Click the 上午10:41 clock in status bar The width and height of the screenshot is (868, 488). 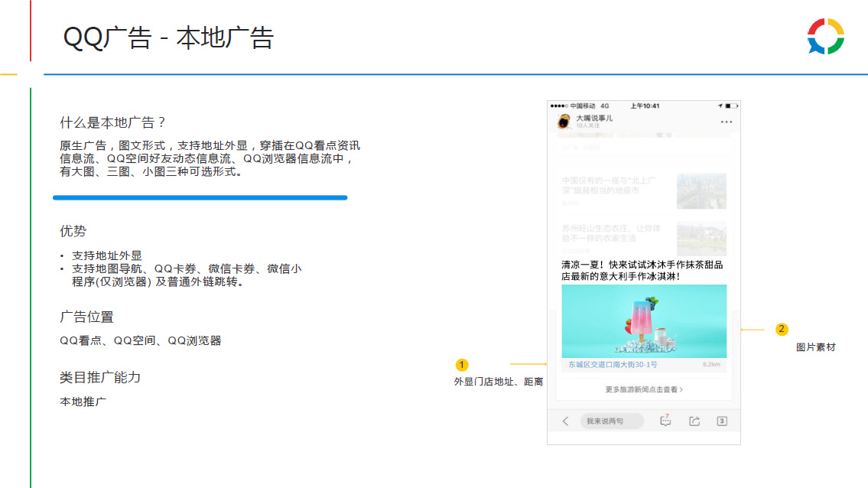(645, 106)
